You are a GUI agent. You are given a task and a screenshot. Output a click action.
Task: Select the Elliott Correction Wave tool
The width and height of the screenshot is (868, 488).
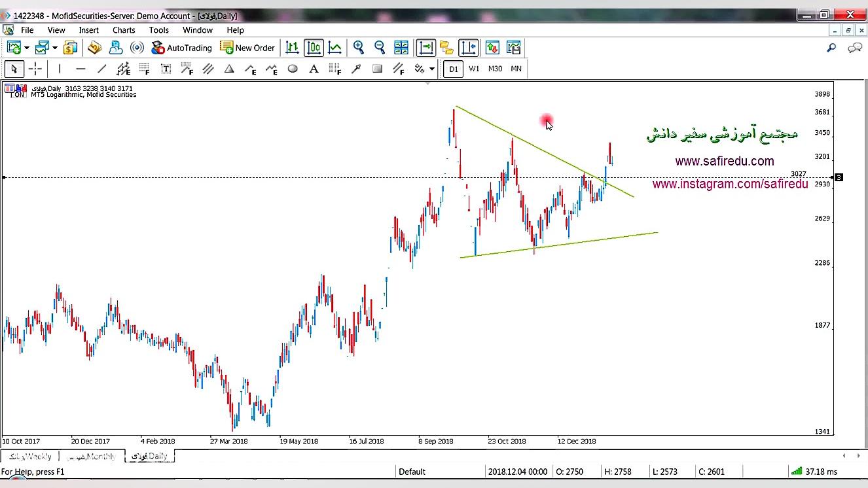272,69
